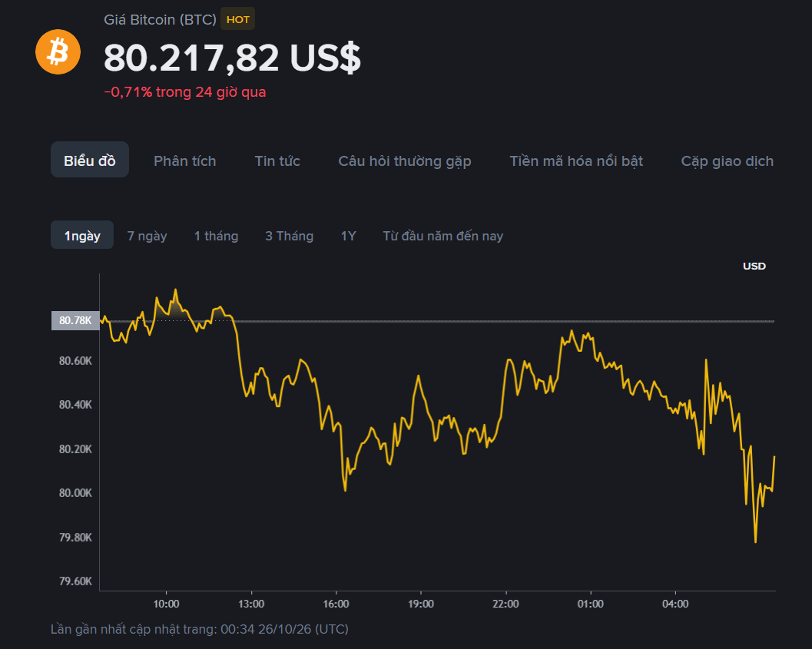Click the HOT badge next to Bitcoin title
Image resolution: width=812 pixels, height=649 pixels.
(x=237, y=20)
